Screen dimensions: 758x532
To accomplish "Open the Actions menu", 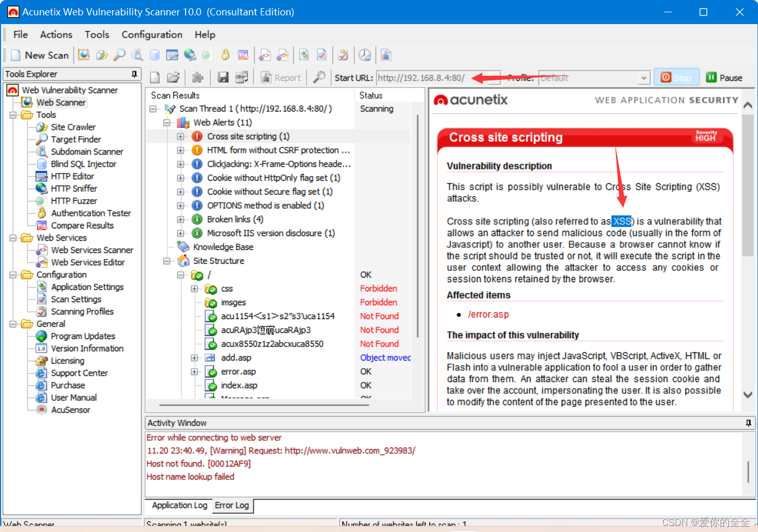I will tap(56, 34).
